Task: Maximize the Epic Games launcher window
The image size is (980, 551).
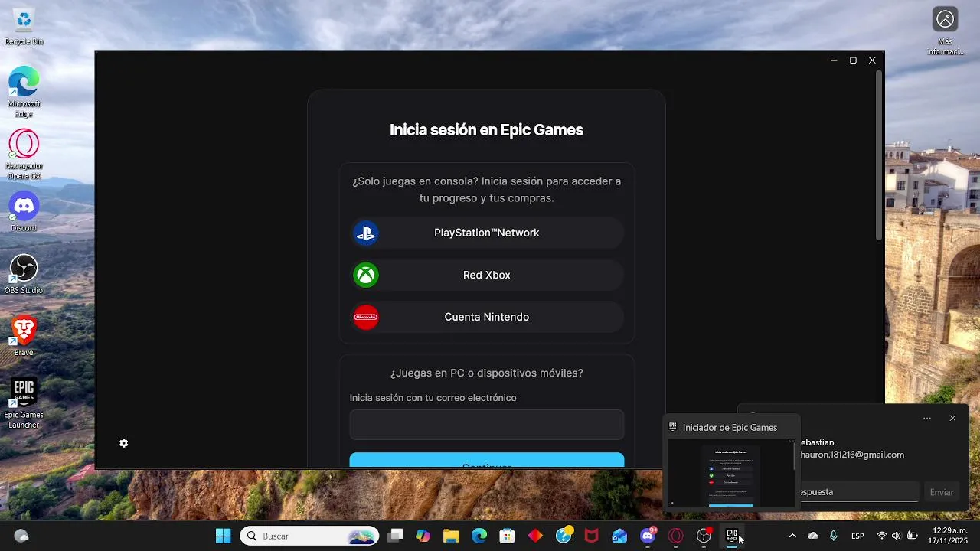Action: (853, 60)
